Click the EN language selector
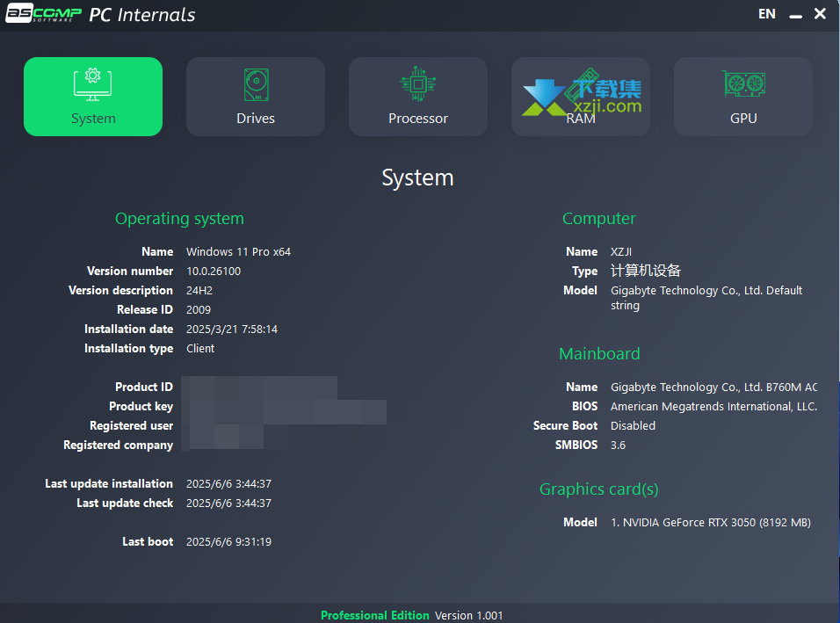Viewport: 840px width, 623px height. pyautogui.click(x=766, y=14)
